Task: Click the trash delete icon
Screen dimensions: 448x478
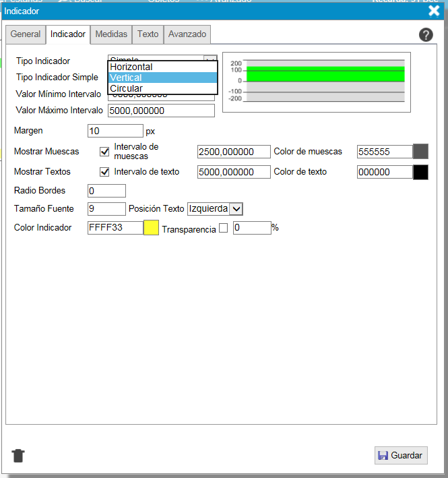Action: click(18, 456)
